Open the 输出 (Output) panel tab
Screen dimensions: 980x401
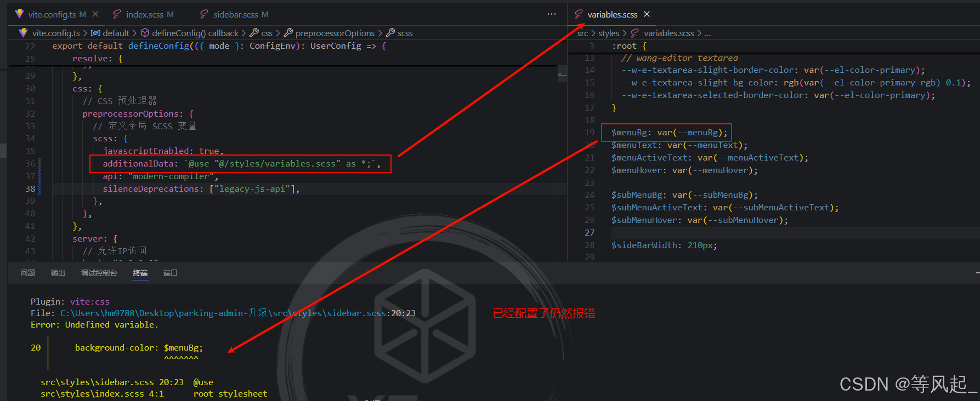pyautogui.click(x=58, y=273)
